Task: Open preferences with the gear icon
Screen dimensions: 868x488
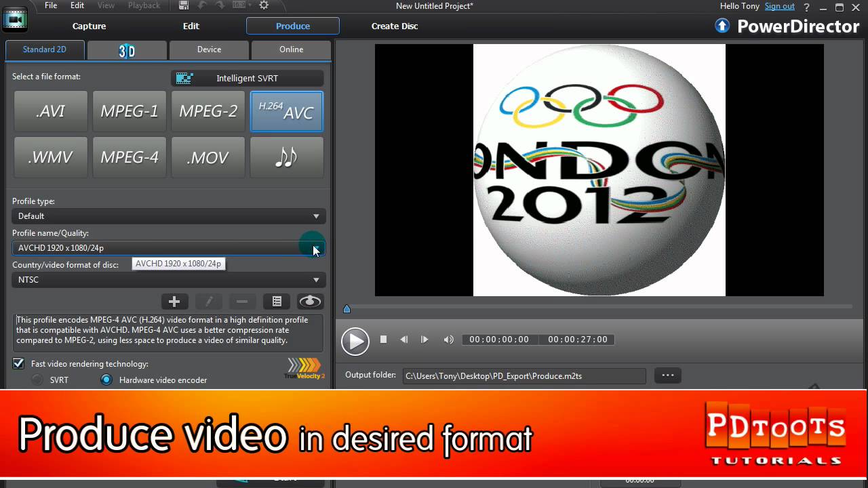Action: coord(264,5)
